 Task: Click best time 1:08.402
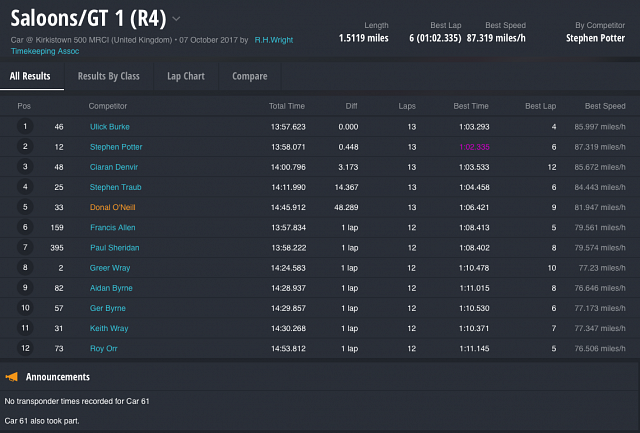pos(474,248)
